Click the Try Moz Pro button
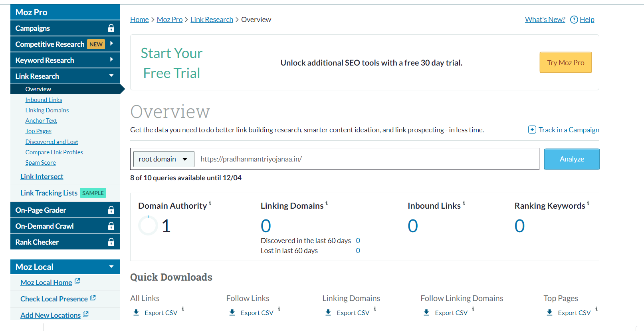644x331 pixels. (565, 63)
